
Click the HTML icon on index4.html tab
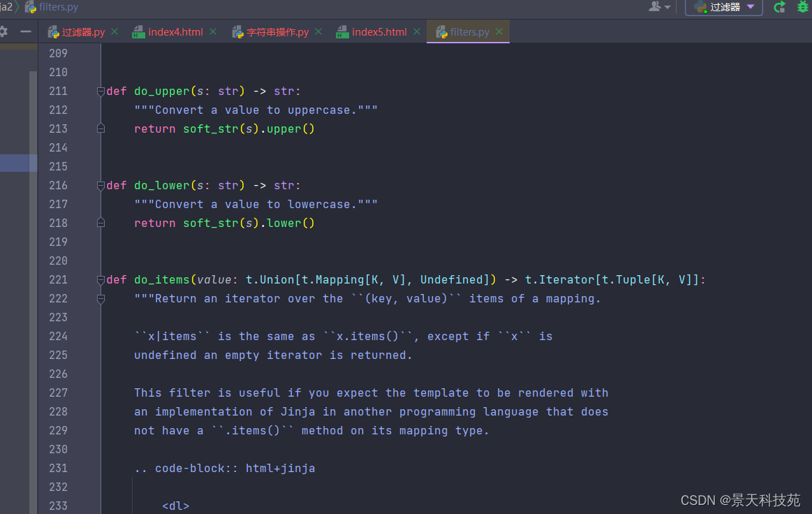click(138, 33)
